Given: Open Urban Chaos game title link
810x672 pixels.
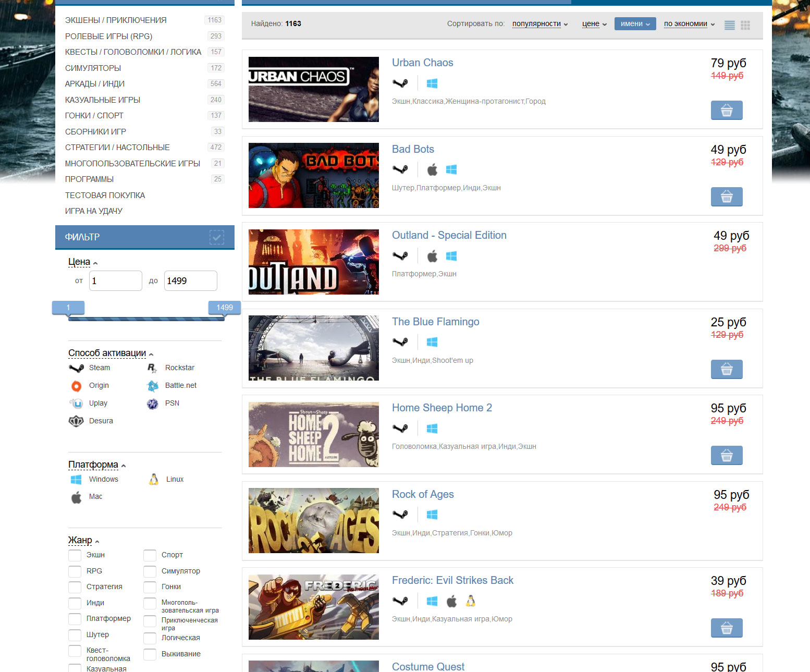Looking at the screenshot, I should (x=422, y=63).
